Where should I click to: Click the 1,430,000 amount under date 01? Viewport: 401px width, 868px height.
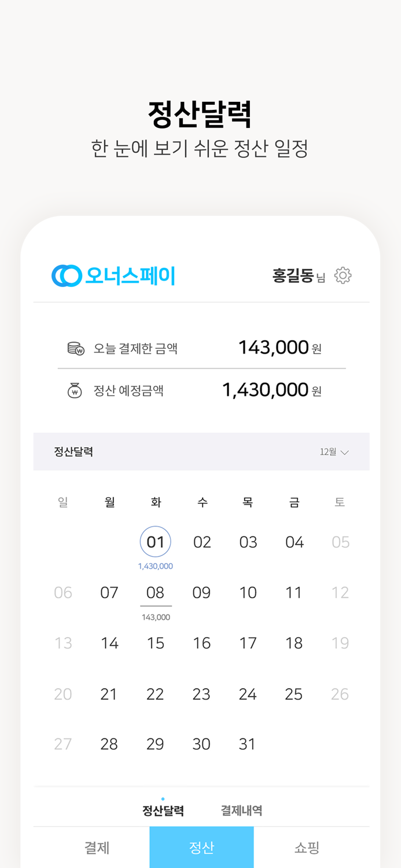coord(156,566)
